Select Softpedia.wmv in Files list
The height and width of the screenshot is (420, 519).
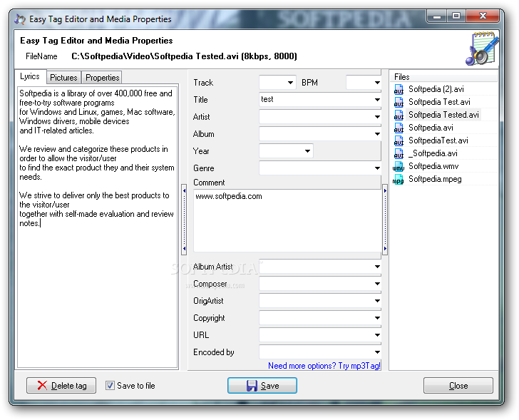click(x=433, y=166)
